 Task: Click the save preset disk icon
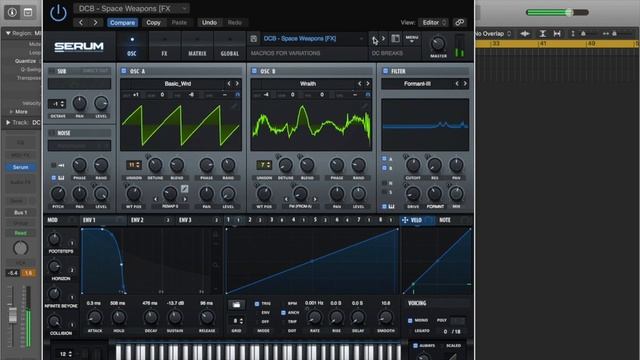click(253, 38)
